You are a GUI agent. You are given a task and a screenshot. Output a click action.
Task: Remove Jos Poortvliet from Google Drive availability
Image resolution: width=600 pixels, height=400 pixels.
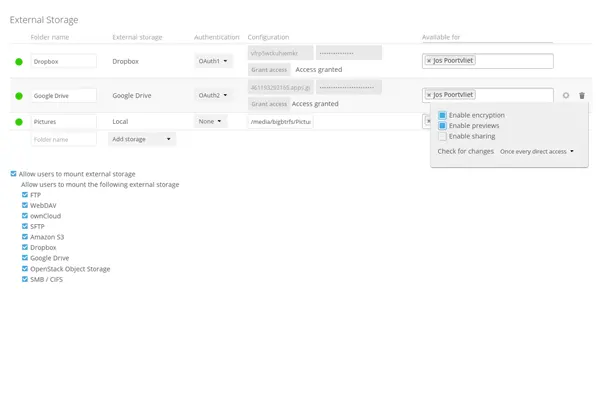[429, 96]
